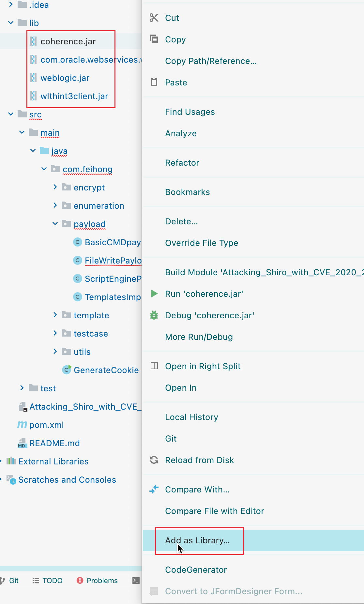
Task: Click the Reload from Disk icon
Action: pos(154,460)
